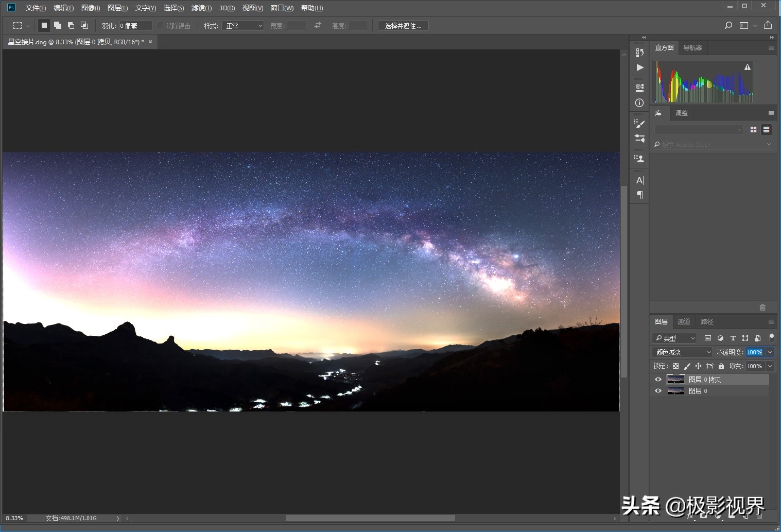
Task: Open the Info panel icon
Action: pyautogui.click(x=639, y=102)
